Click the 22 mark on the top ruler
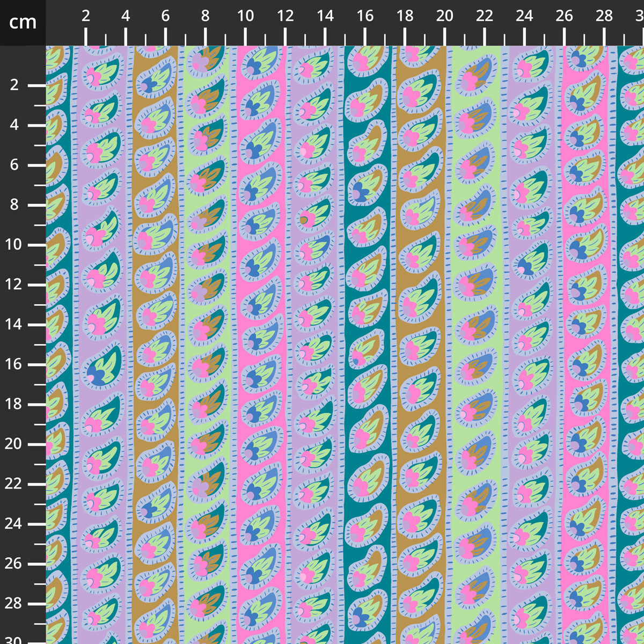Image resolution: width=644 pixels, height=644 pixels. (x=484, y=17)
